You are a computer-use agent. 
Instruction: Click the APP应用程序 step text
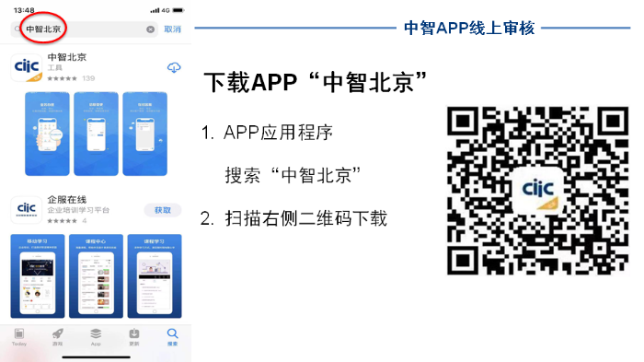[278, 133]
